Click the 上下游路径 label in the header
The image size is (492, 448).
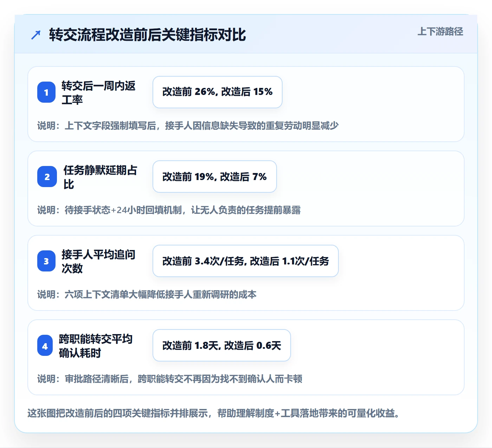click(440, 32)
